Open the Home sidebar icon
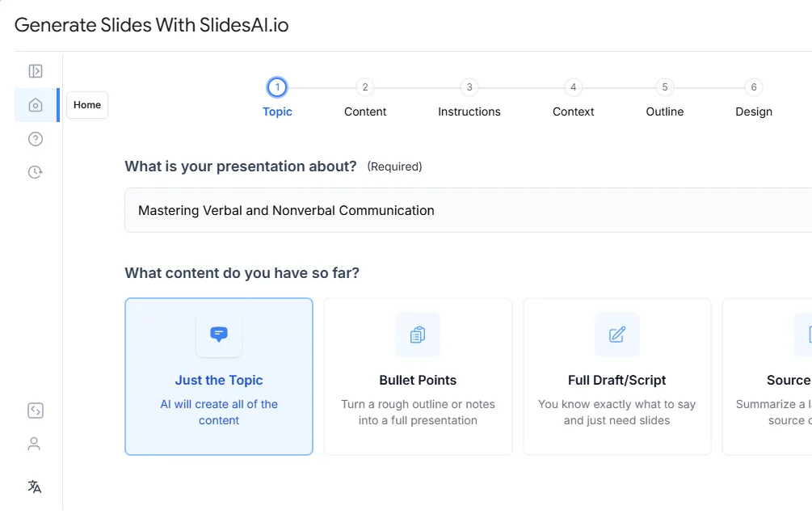This screenshot has width=812, height=518. (x=36, y=105)
